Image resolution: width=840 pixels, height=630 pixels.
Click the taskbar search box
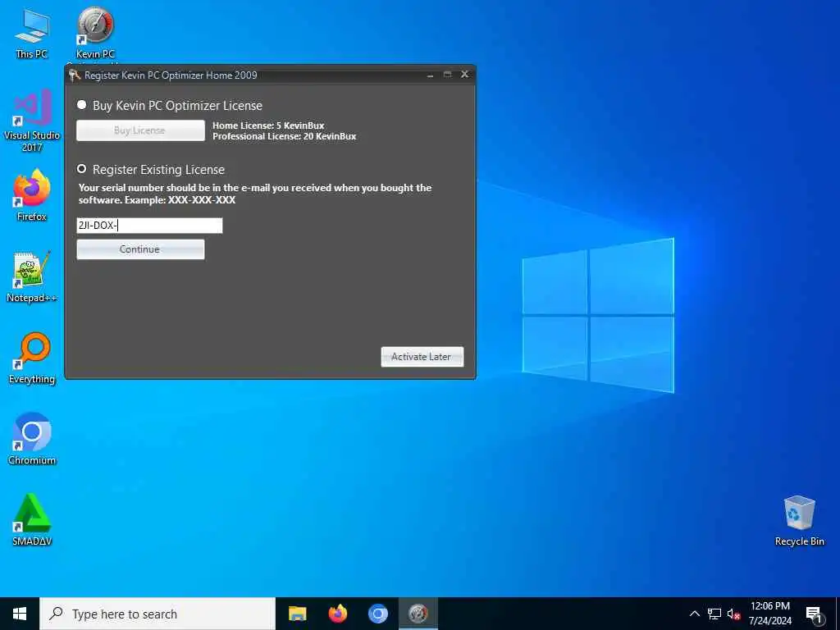[x=157, y=614]
